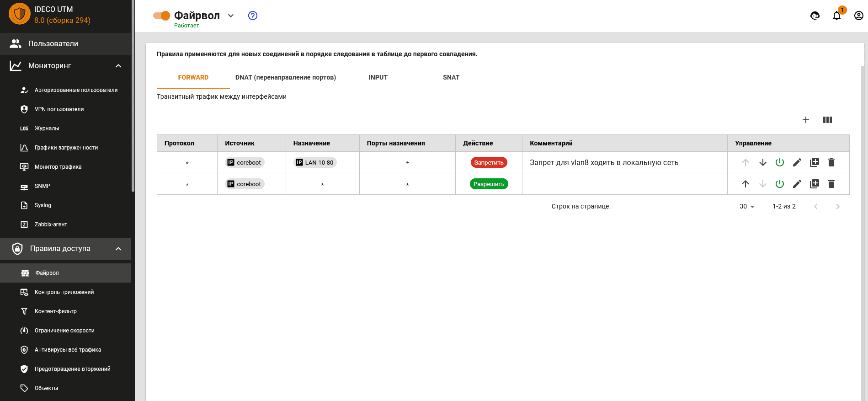The height and width of the screenshot is (401, 868).
Task: Open the table columns settings icon
Action: pos(827,120)
